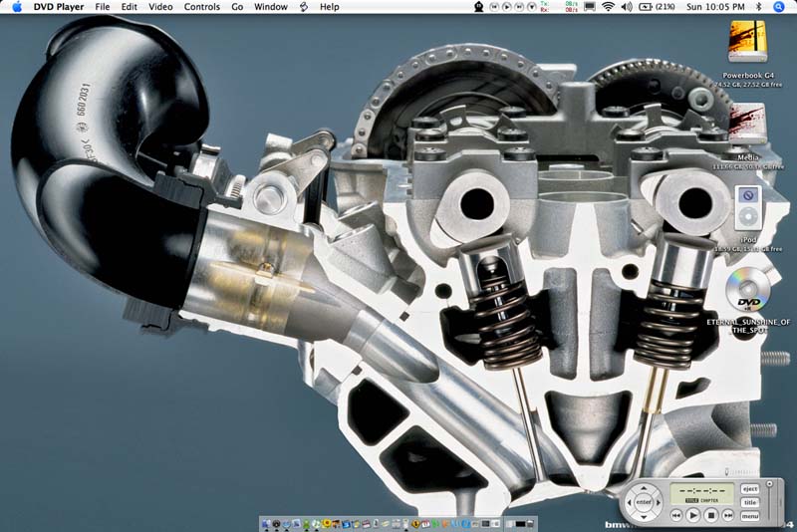The height and width of the screenshot is (532, 797).
Task: Click the Finder icon in the Dock
Action: click(265, 523)
